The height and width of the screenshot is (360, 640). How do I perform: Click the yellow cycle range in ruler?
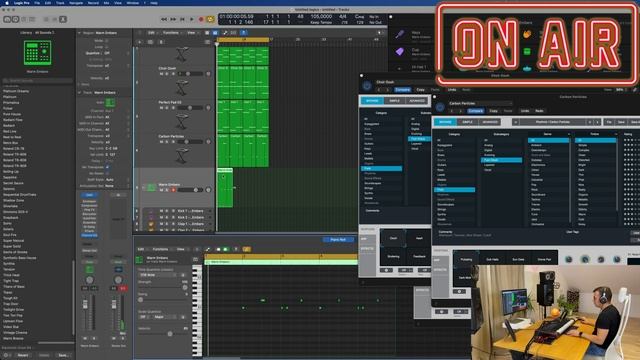(243, 40)
